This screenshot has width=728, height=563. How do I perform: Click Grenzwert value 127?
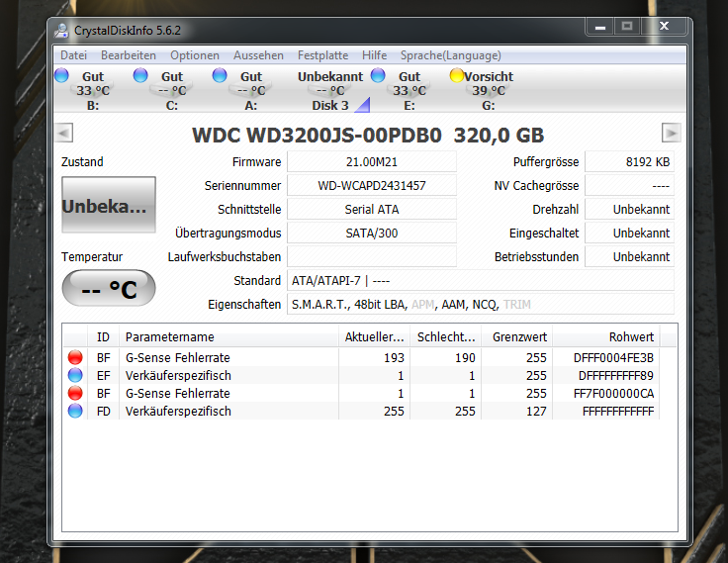[x=536, y=411]
